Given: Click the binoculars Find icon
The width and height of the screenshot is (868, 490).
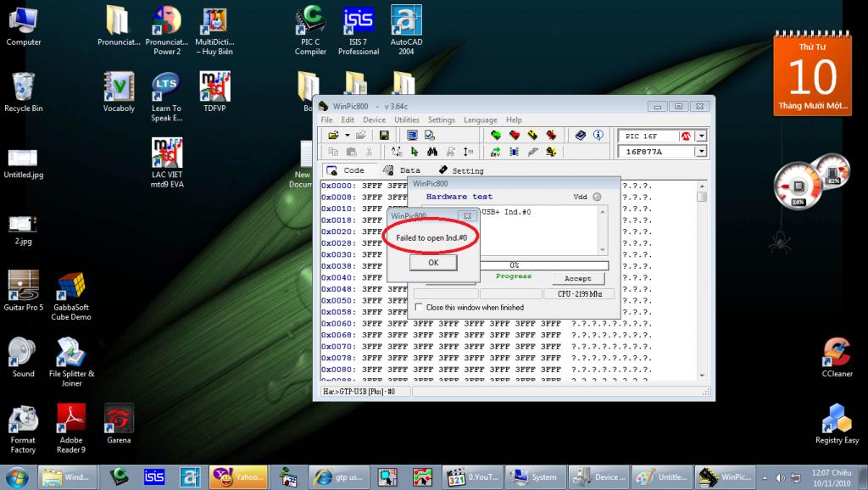Looking at the screenshot, I should pyautogui.click(x=432, y=152).
